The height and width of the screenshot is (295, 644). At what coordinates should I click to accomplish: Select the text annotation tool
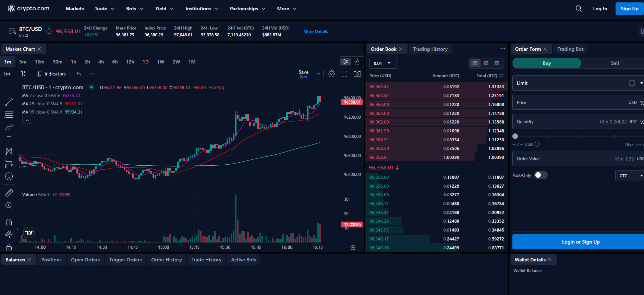click(x=9, y=139)
